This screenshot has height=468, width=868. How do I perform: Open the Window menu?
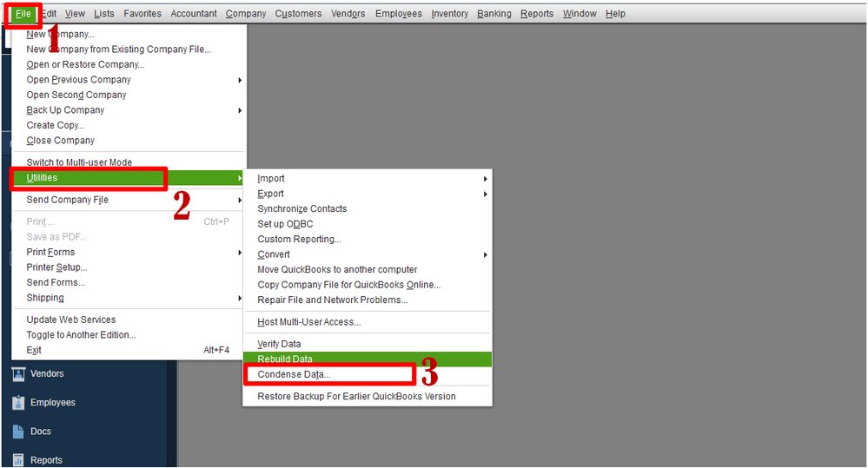click(x=580, y=14)
